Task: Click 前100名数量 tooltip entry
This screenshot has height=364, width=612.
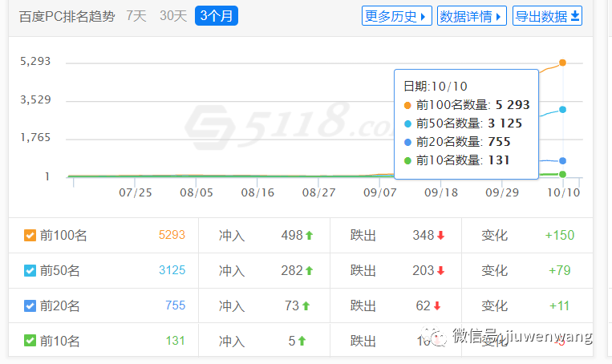Action: tap(467, 104)
